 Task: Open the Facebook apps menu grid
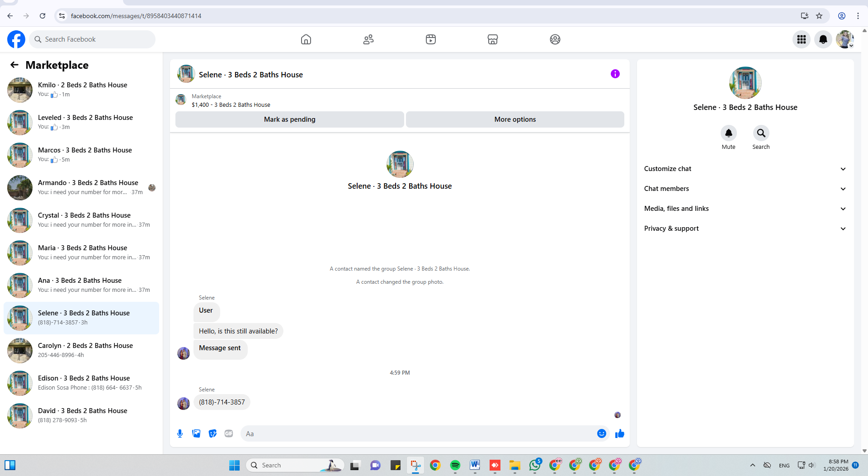tap(802, 39)
